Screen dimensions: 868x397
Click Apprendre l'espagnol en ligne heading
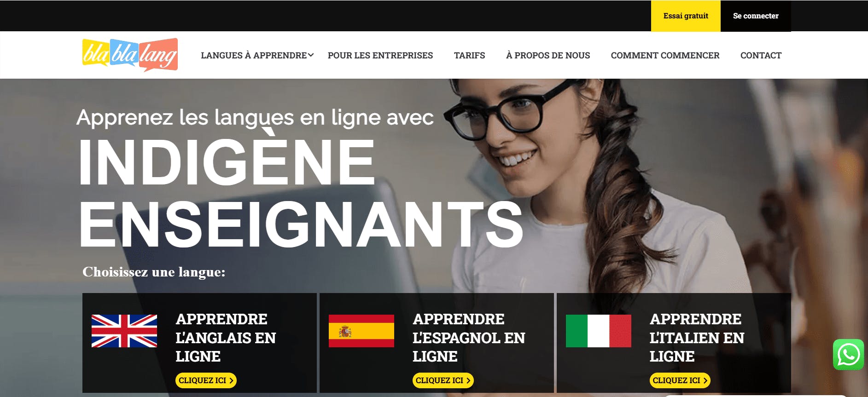(x=469, y=338)
